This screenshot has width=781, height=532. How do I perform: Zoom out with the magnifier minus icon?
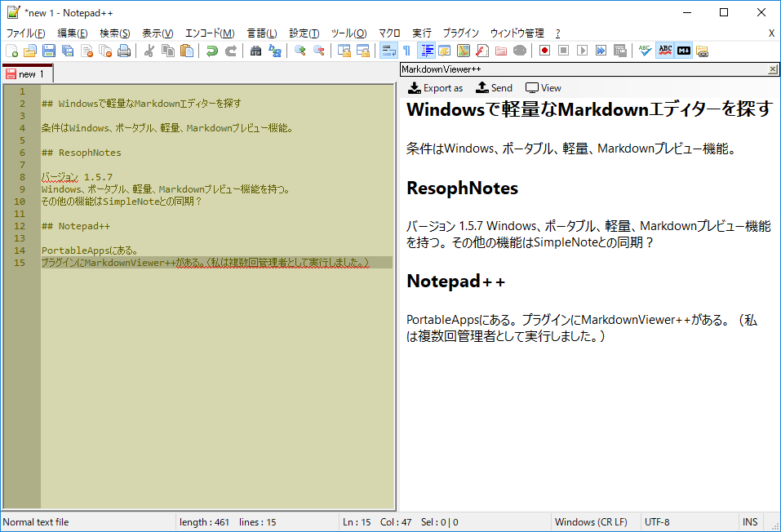coord(319,51)
